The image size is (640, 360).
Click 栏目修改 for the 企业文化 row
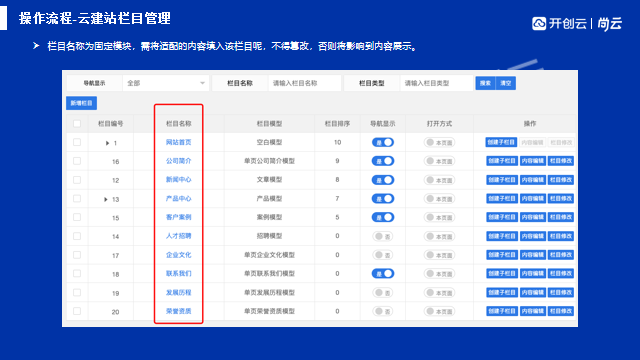coord(561,255)
